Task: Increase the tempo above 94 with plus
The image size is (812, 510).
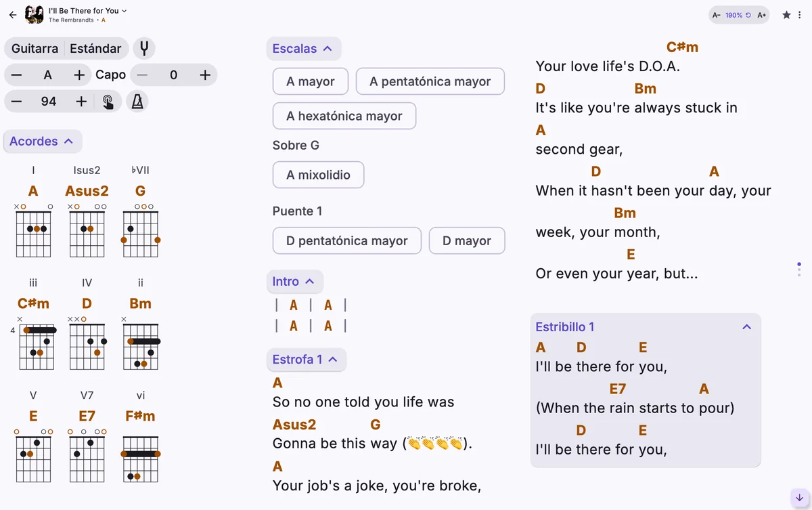Action: coord(81,102)
